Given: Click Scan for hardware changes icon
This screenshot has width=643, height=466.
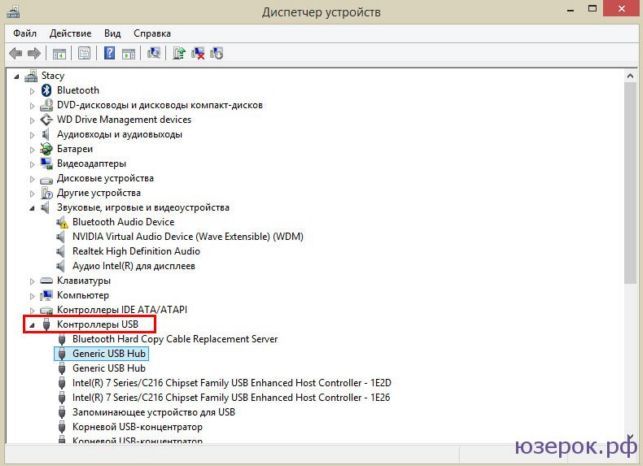Looking at the screenshot, I should coord(153,53).
